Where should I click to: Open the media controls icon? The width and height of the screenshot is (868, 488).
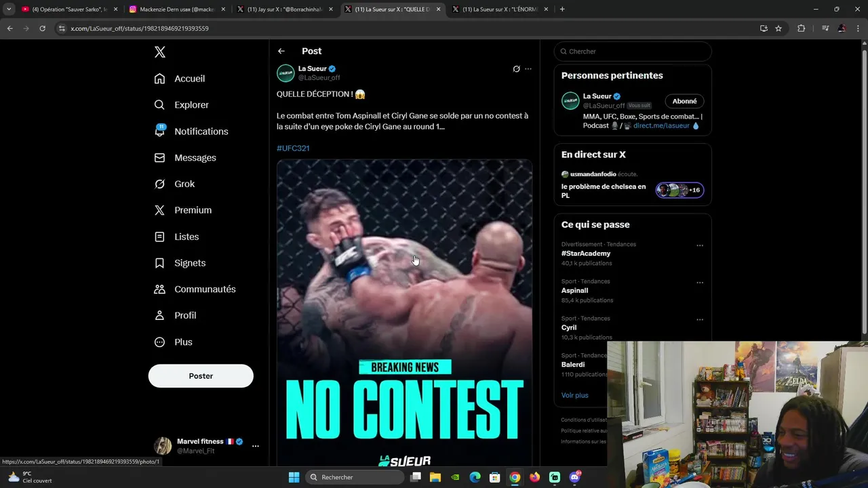coord(825,28)
